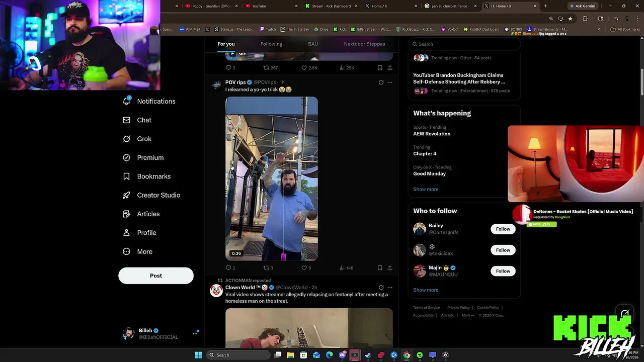Open POV rips profile name
Screen dimensions: 644x362
tap(235, 82)
